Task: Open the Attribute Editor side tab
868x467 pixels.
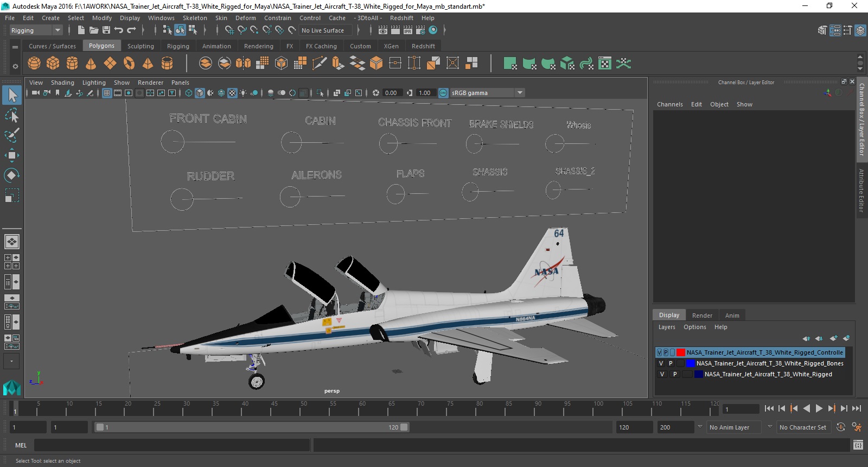Action: (861, 190)
